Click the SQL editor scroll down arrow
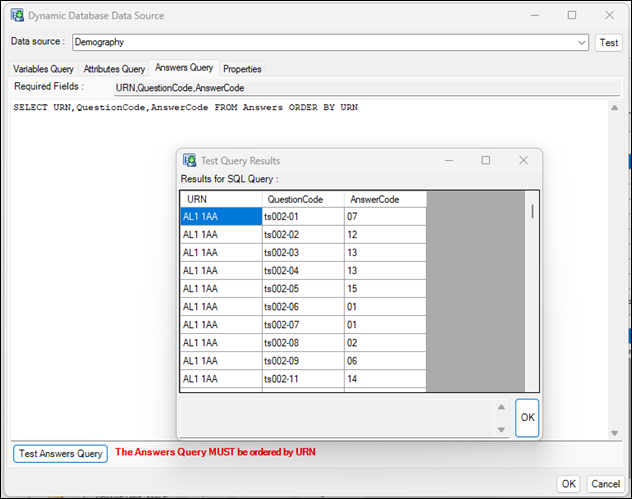The width and height of the screenshot is (632, 499). pyautogui.click(x=614, y=433)
